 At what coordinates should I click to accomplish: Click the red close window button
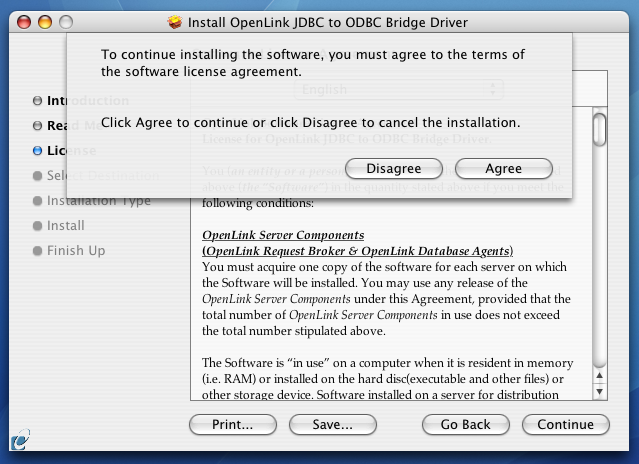tap(24, 22)
